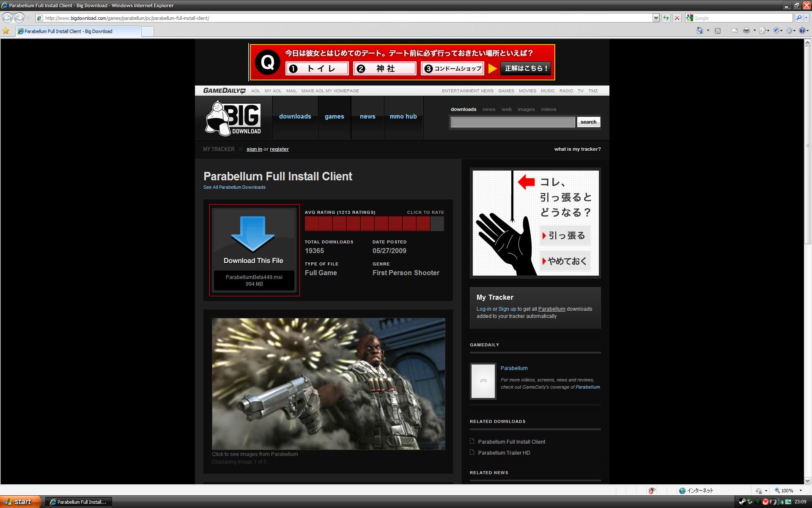Open the recent pages dropdown beside Forward
The image size is (812, 508).
tap(28, 18)
